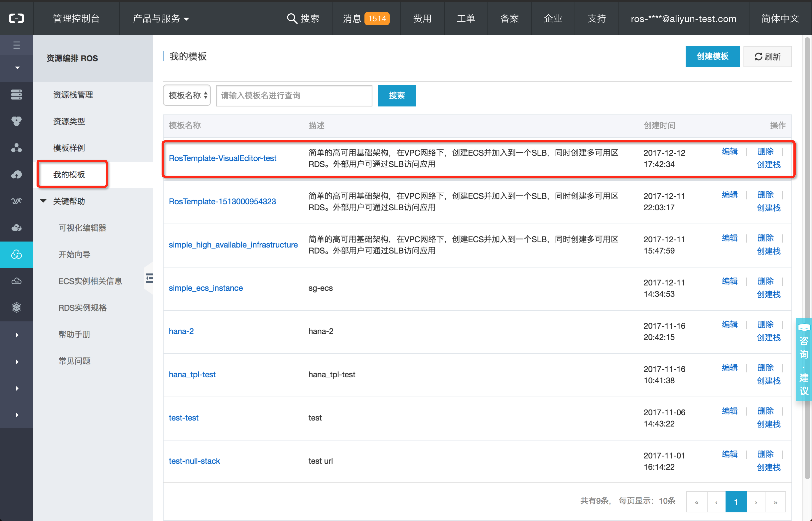Open 消息 with 1514 badge

click(366, 19)
